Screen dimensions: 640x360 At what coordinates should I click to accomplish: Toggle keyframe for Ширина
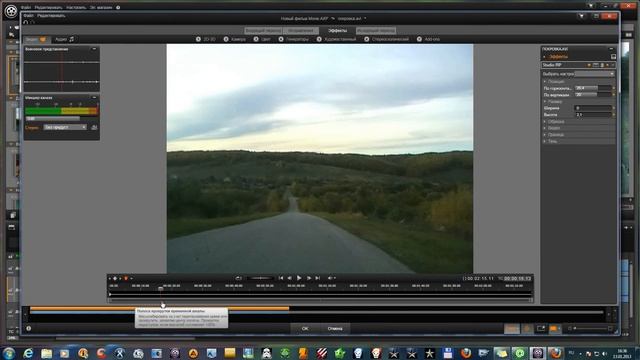point(613,108)
